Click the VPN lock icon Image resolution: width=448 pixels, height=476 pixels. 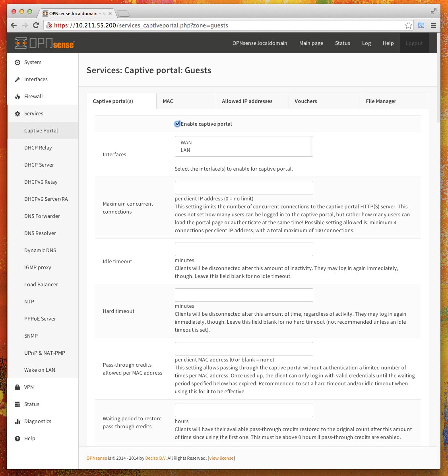pyautogui.click(x=17, y=387)
